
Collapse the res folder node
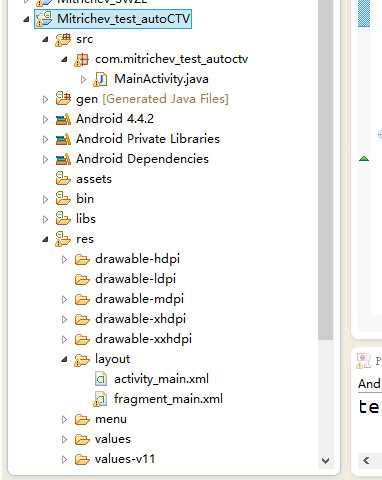[45, 240]
